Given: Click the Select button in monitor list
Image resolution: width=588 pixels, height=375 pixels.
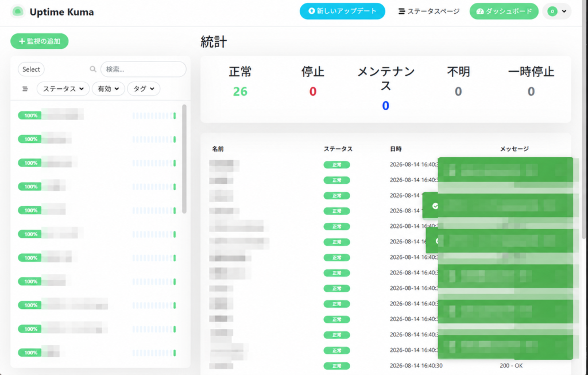Looking at the screenshot, I should coord(31,69).
